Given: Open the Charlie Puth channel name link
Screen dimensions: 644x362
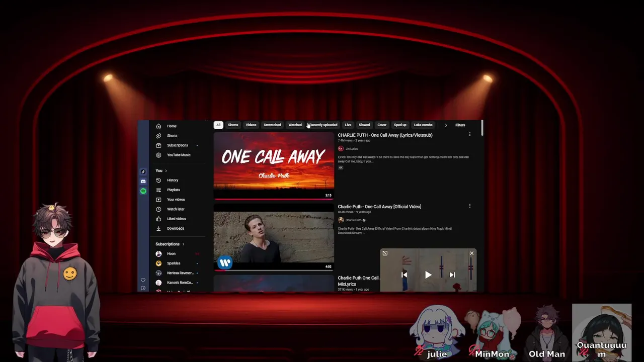Looking at the screenshot, I should 353,220.
